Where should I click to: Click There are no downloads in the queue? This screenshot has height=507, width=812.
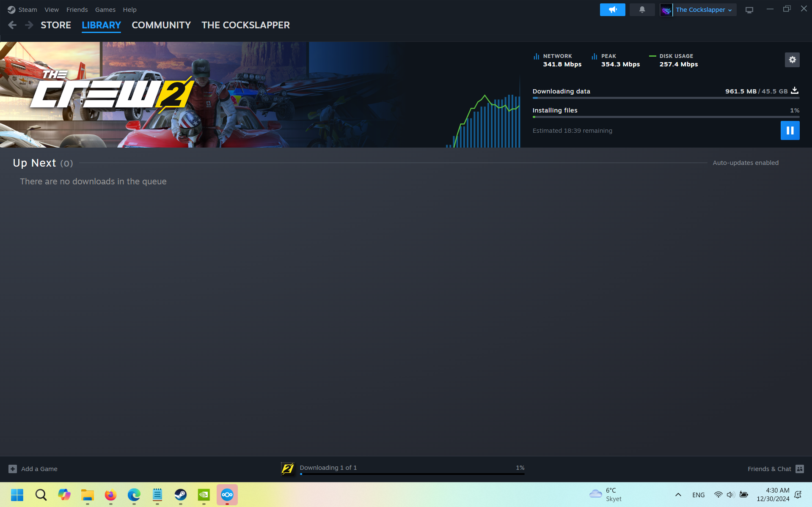(x=93, y=181)
